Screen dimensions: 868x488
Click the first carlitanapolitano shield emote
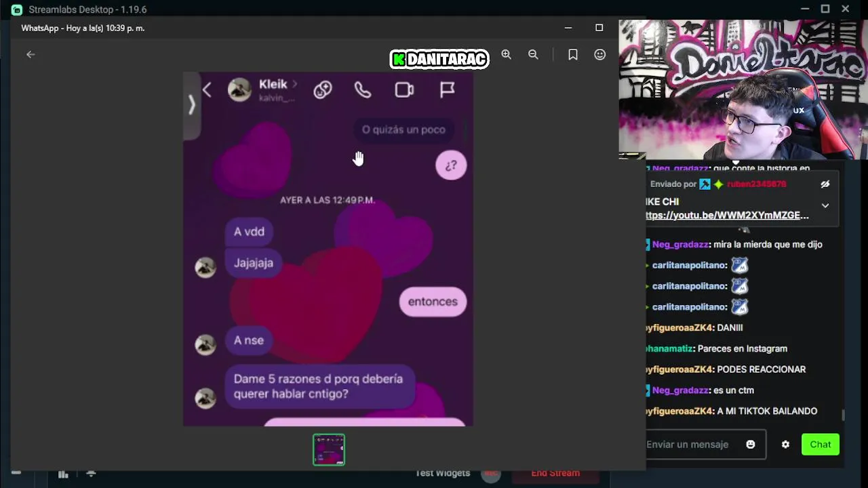(x=739, y=266)
